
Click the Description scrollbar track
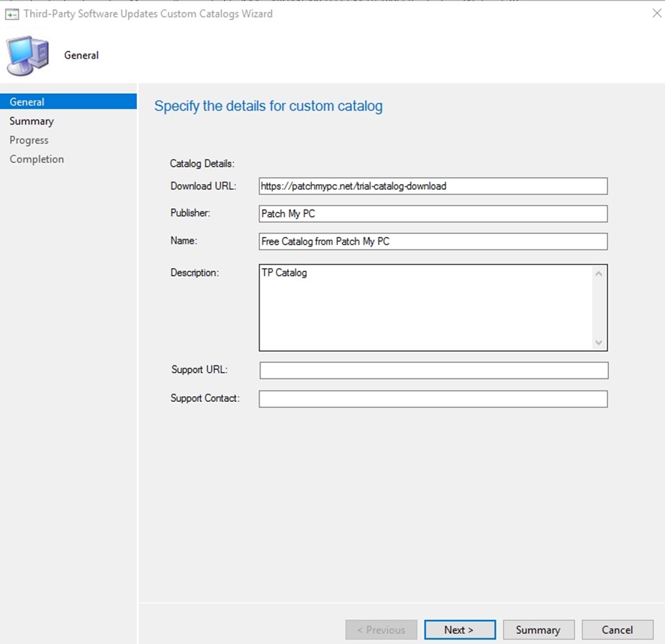pos(598,307)
